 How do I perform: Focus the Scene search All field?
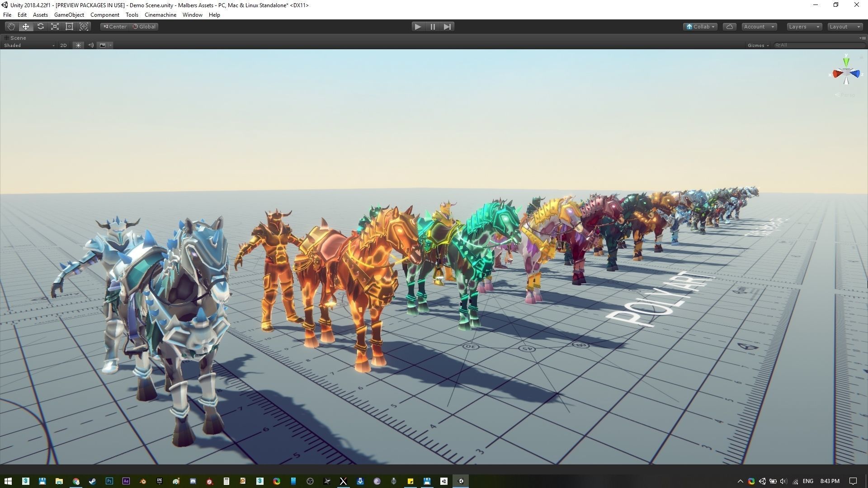point(819,45)
